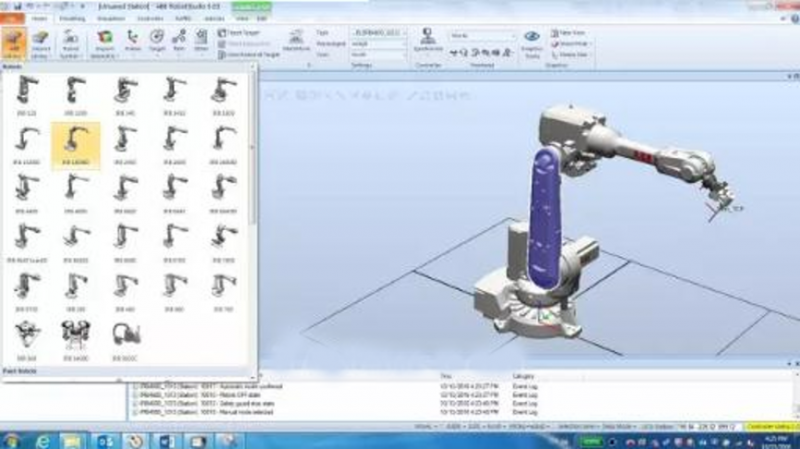Screen dimensions: 800x449
Task: Open the File tab
Action: click(x=12, y=18)
